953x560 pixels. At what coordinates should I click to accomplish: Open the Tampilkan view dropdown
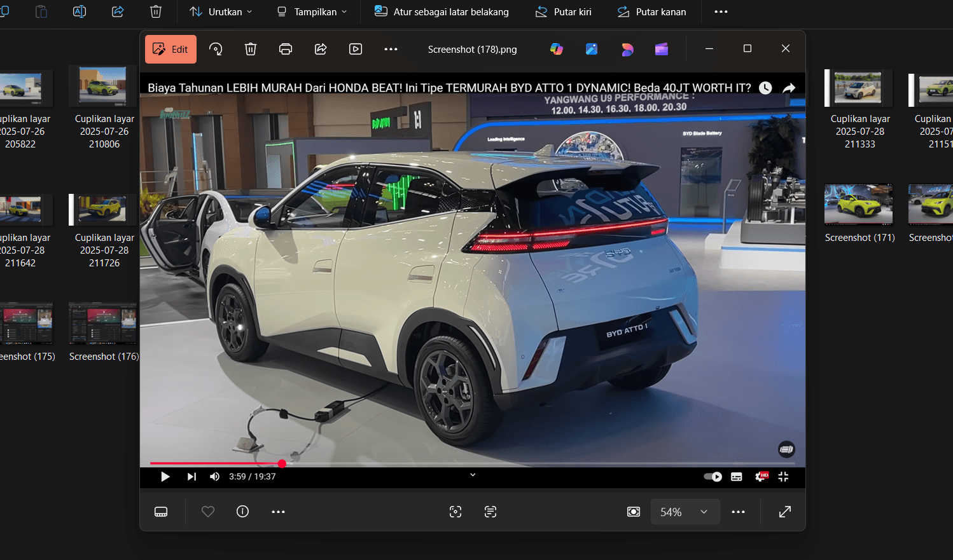(311, 11)
